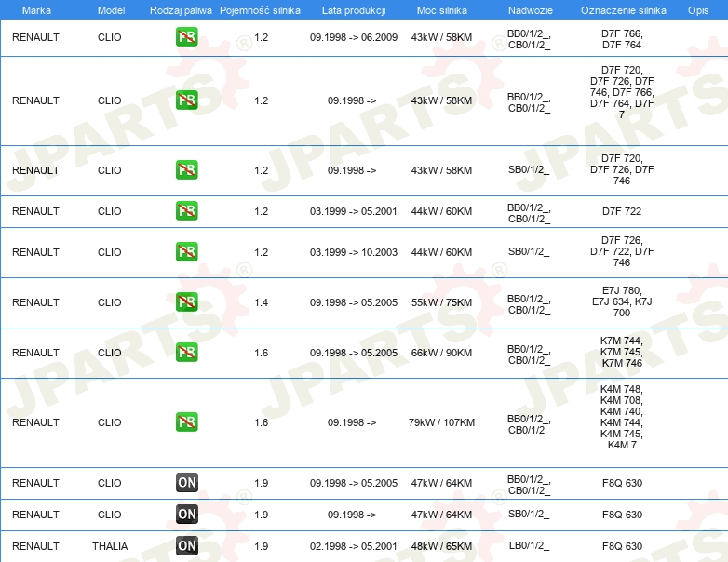Select power value 79kW / 107KM

pyautogui.click(x=441, y=422)
